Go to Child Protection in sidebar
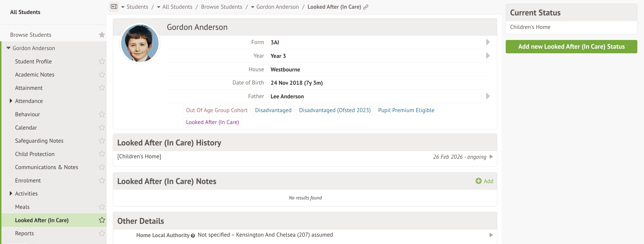Viewport: 644px width, 244px height. (35, 154)
